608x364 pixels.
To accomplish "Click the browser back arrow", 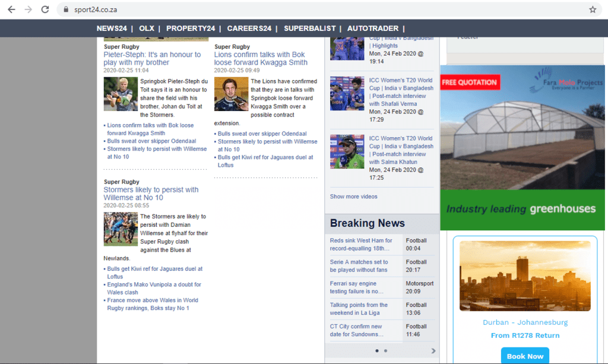I will click(x=11, y=10).
